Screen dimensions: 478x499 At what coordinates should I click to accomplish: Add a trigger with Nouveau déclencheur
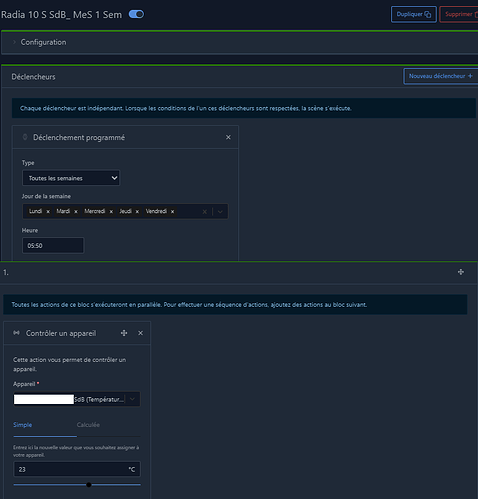click(x=441, y=76)
